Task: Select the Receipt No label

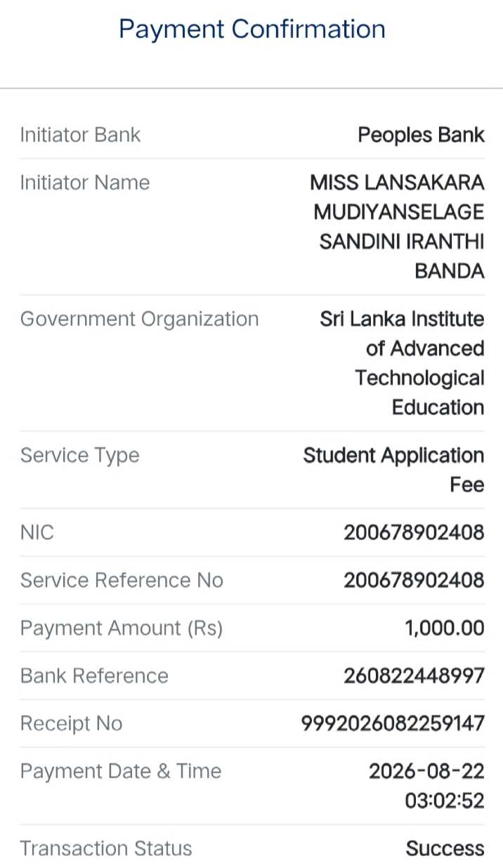Action: 71,723
